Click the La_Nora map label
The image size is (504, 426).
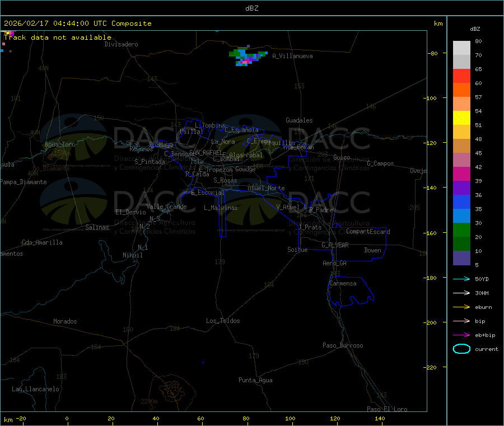223,142
